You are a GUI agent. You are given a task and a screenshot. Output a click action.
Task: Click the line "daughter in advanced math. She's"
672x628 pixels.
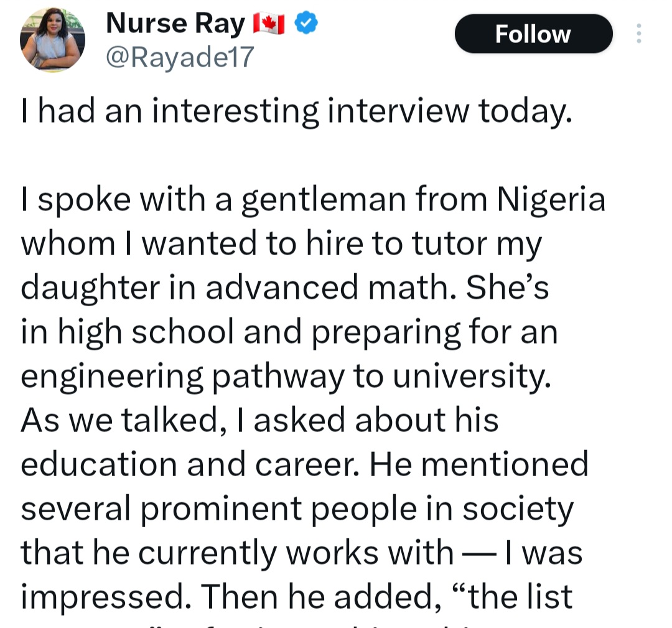285,288
